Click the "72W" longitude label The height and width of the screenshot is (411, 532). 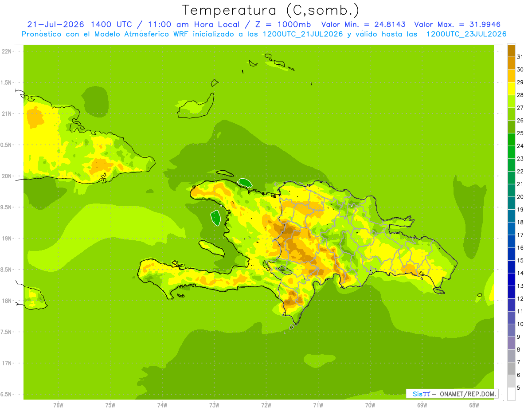pyautogui.click(x=266, y=405)
